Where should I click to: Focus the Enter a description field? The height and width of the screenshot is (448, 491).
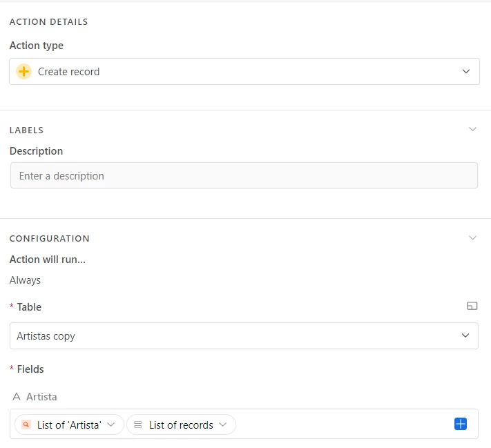pos(244,175)
